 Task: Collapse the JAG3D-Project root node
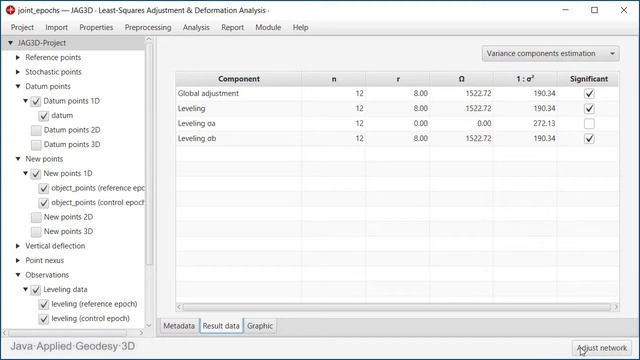[11, 43]
